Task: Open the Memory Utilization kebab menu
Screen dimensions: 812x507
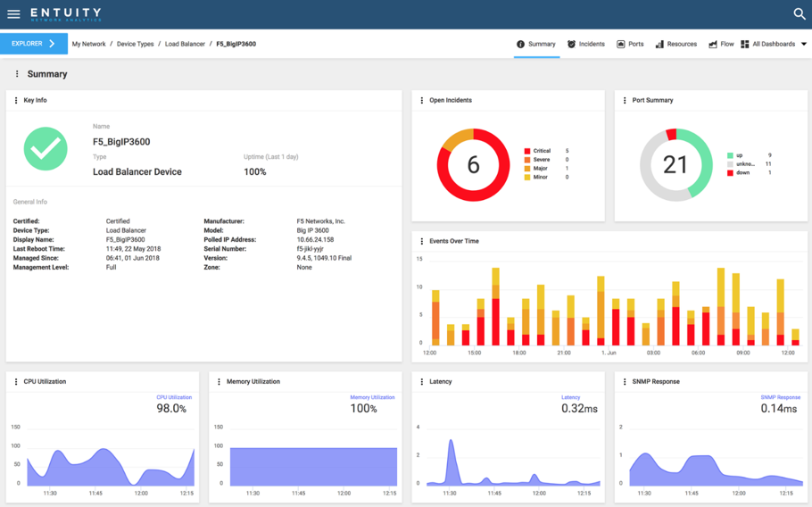Action: [219, 382]
